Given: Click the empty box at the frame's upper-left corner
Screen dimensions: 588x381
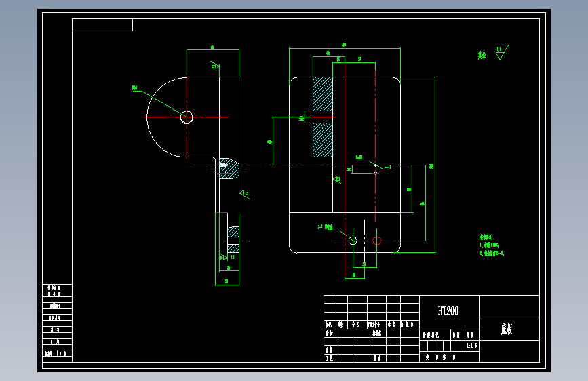Looking at the screenshot, I should point(102,25).
